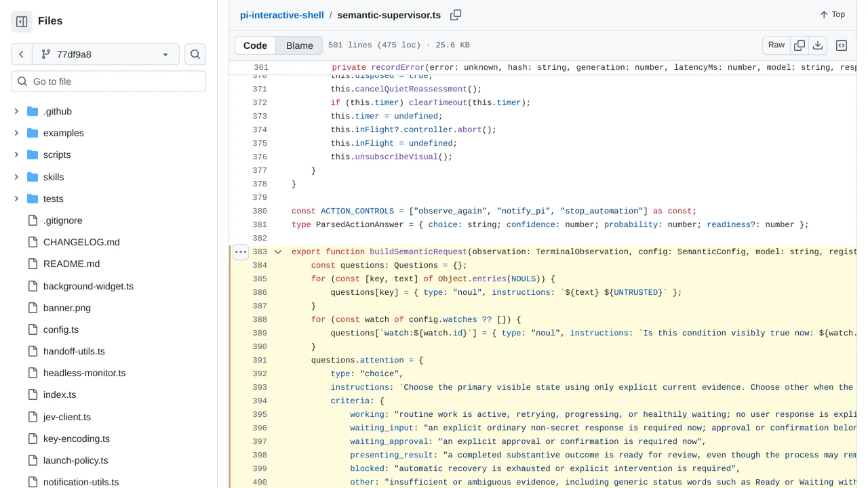
Task: Switch to the Code tab
Action: click(255, 45)
